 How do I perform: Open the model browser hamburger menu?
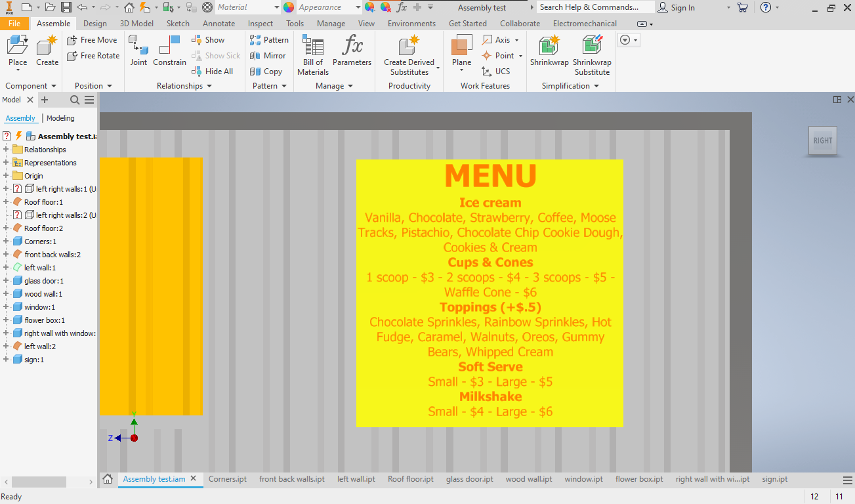pyautogui.click(x=89, y=100)
